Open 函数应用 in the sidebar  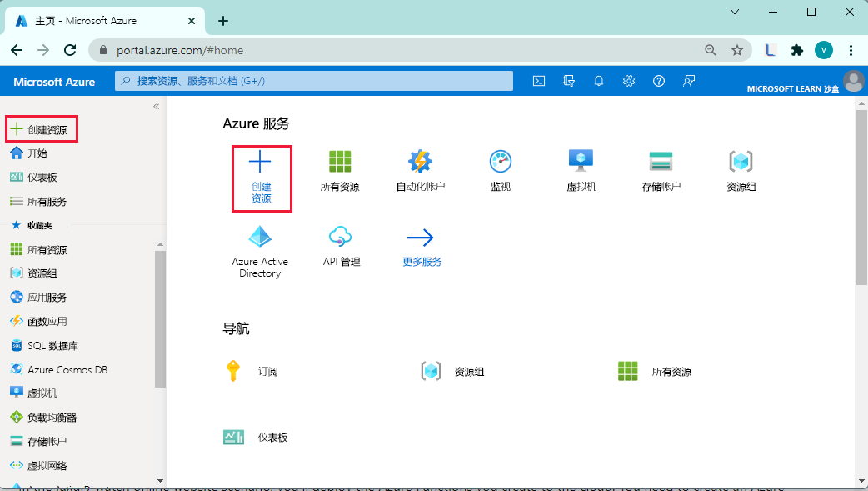point(39,322)
